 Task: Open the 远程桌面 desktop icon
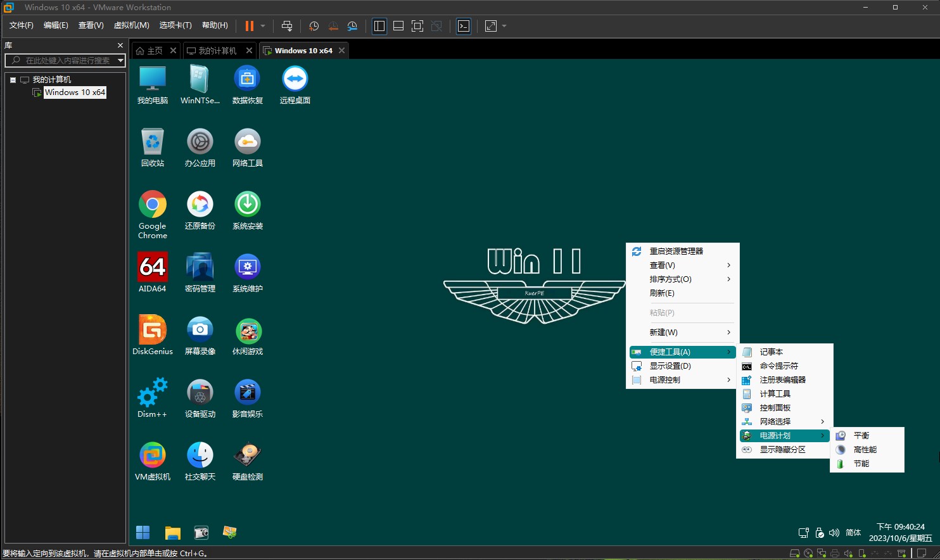tap(295, 85)
